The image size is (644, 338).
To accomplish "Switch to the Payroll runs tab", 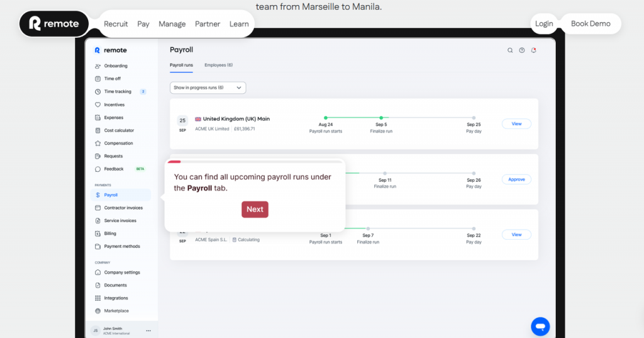I will 181,65.
